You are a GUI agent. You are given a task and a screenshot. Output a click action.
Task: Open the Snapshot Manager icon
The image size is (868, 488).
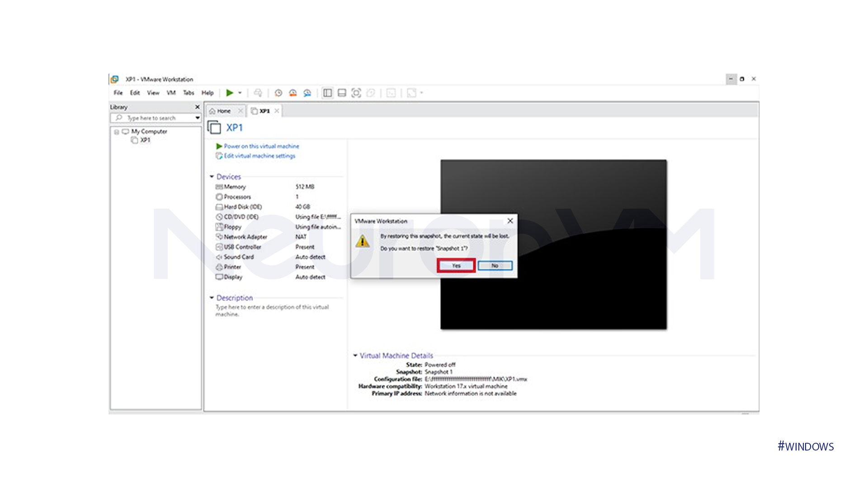pyautogui.click(x=308, y=93)
